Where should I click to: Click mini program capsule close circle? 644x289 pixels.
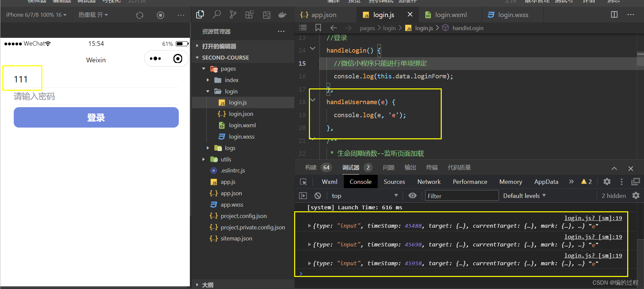click(178, 59)
